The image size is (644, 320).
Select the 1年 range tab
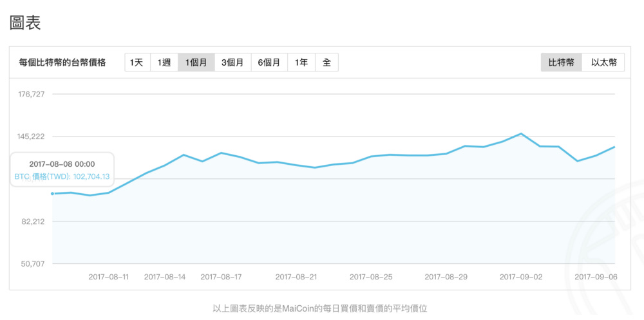pyautogui.click(x=301, y=62)
